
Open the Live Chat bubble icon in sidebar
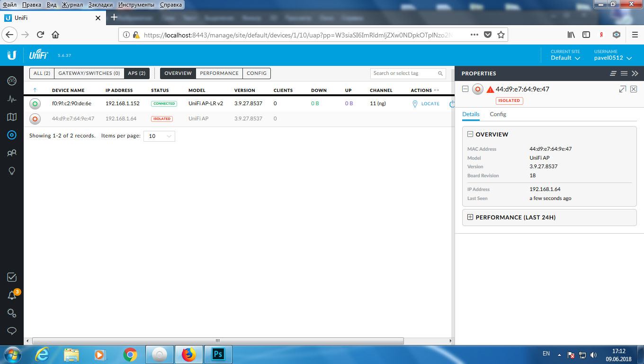pos(12,330)
